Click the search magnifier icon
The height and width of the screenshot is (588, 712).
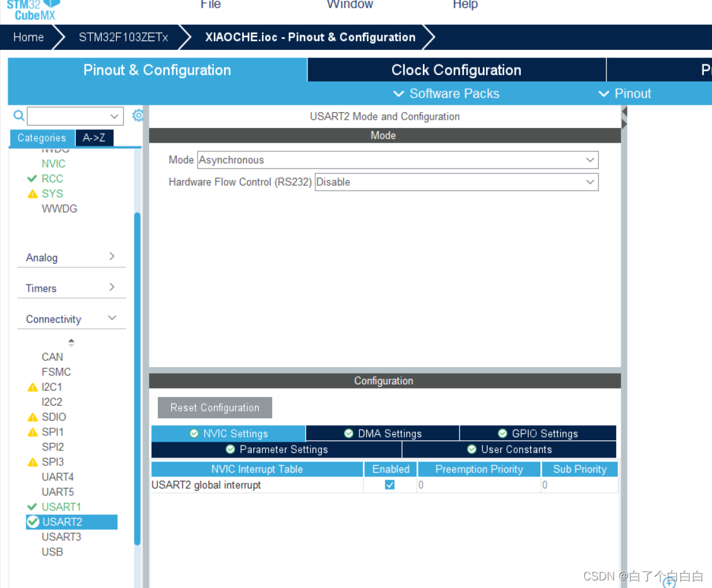(18, 115)
